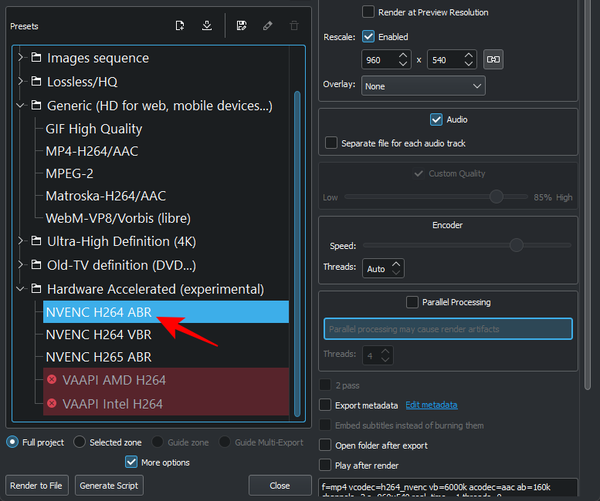Select Full project radio button
Viewport: 600px width, 501px height.
tap(12, 442)
